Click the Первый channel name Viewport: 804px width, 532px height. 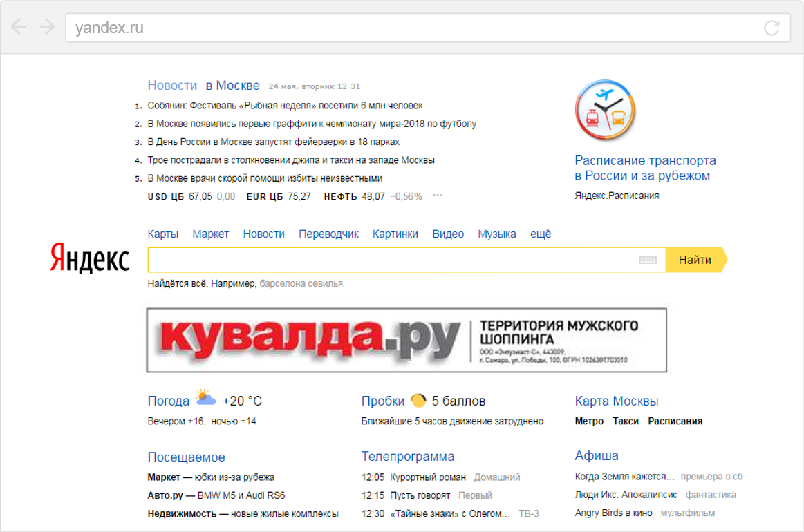click(475, 495)
